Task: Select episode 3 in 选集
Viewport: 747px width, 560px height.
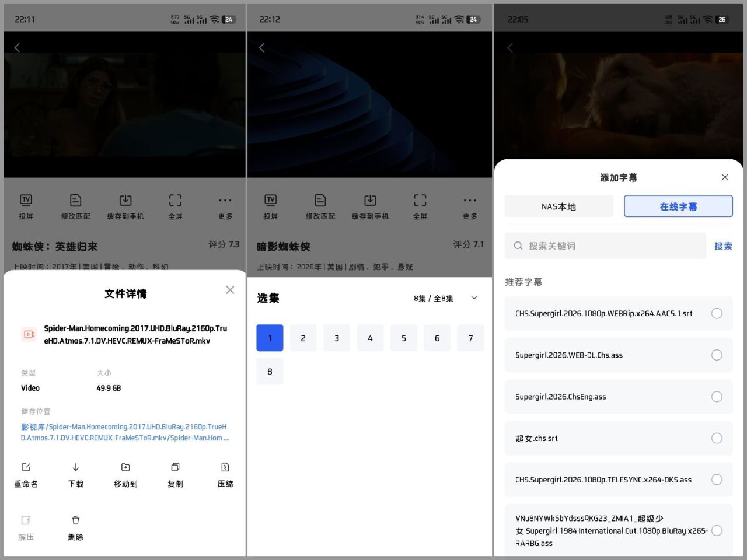Action: click(x=337, y=338)
